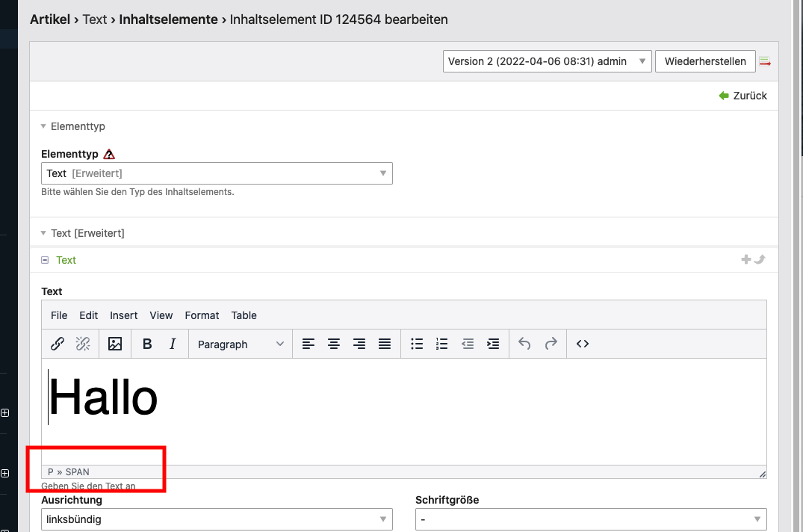The width and height of the screenshot is (803, 532).
Task: Collapse the Text section toggle
Action: [x=45, y=260]
